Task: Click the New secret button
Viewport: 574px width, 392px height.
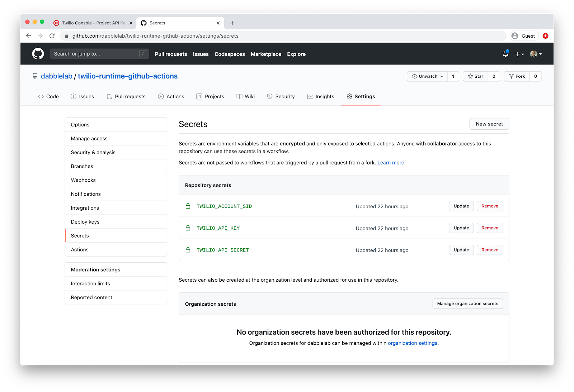Action: [x=489, y=124]
